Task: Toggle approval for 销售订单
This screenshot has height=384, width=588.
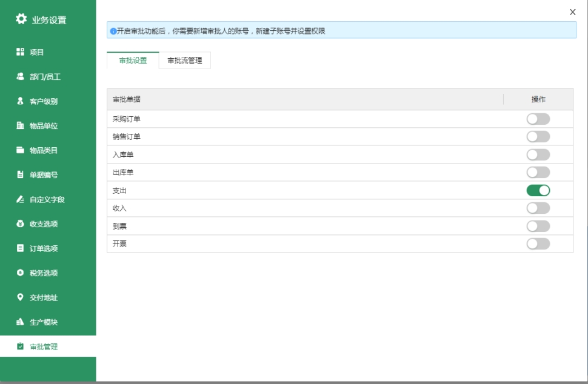Action: tap(538, 136)
